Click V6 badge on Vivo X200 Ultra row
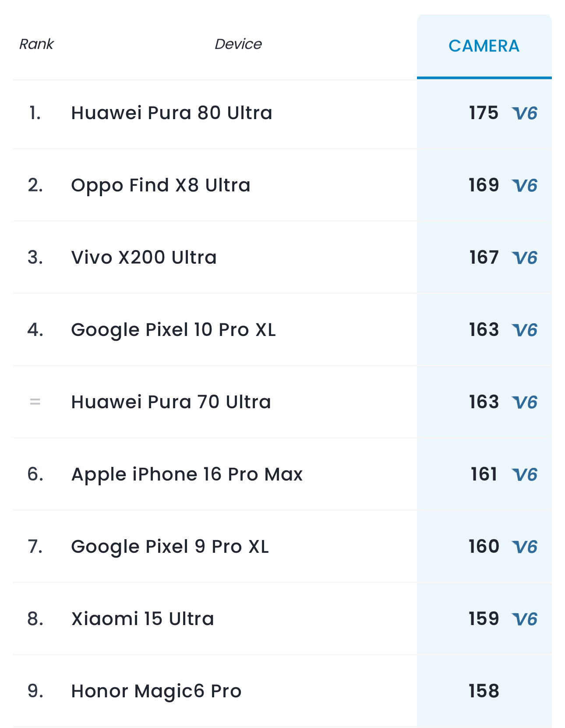 [x=525, y=258]
